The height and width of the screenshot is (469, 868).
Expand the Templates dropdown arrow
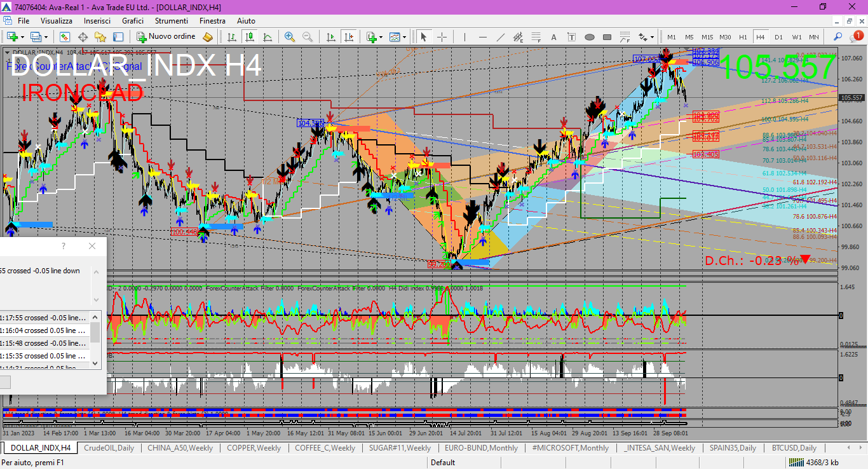tap(405, 37)
